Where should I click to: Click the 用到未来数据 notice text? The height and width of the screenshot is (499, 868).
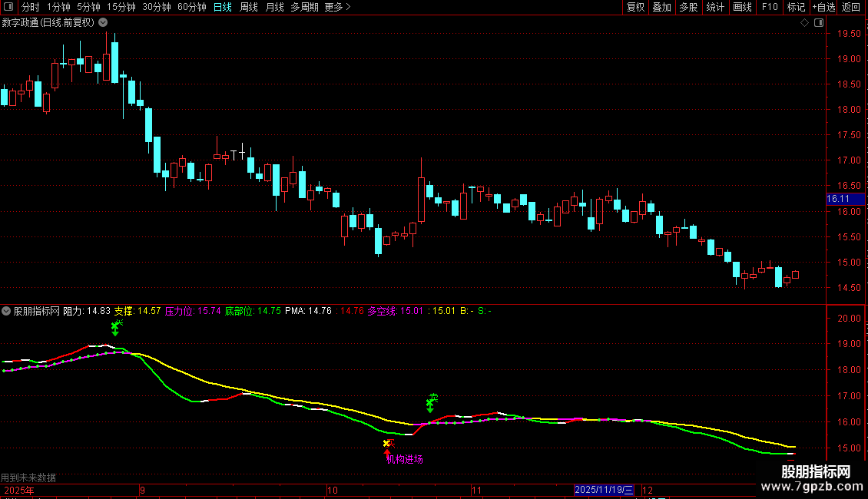click(28, 478)
